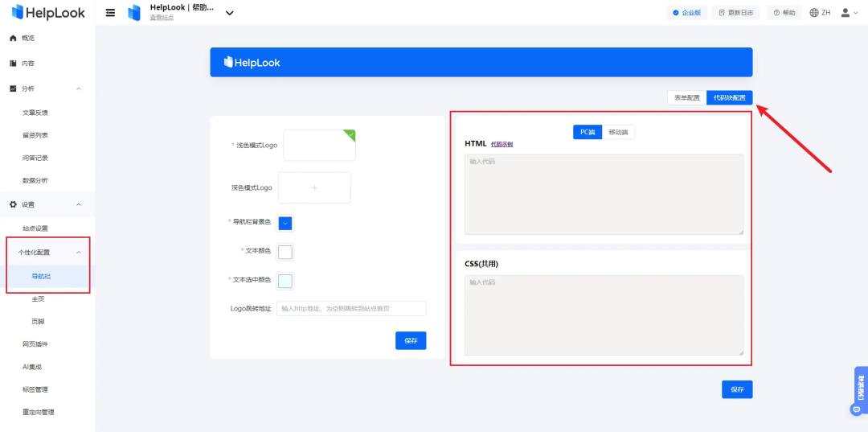Open 问答记录 in sidebar
Image resolution: width=868 pixels, height=432 pixels.
[x=35, y=158]
